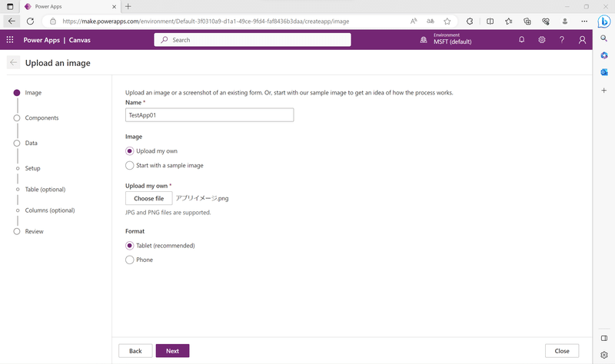The width and height of the screenshot is (615, 364).
Task: Click the browser back arrow
Action: pos(12,22)
